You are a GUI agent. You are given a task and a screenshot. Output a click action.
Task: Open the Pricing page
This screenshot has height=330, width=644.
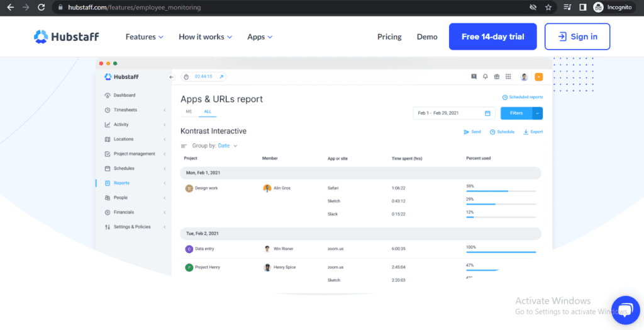coord(389,37)
